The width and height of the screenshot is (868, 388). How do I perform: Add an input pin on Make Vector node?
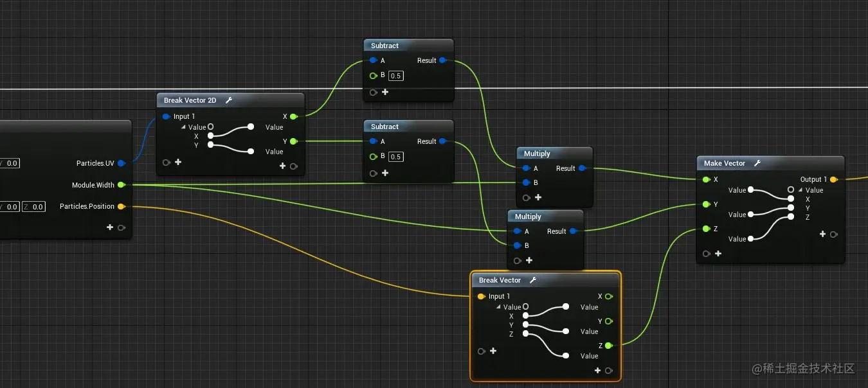[x=718, y=253]
